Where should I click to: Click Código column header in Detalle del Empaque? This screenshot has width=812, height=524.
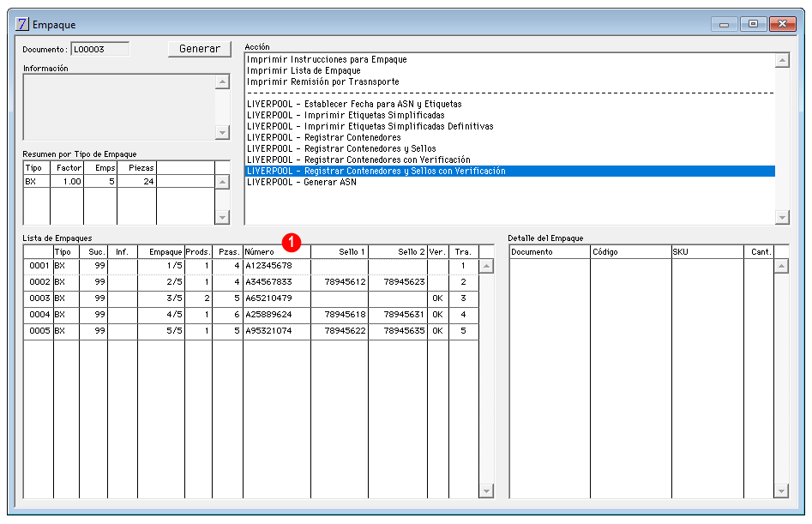[x=631, y=251]
